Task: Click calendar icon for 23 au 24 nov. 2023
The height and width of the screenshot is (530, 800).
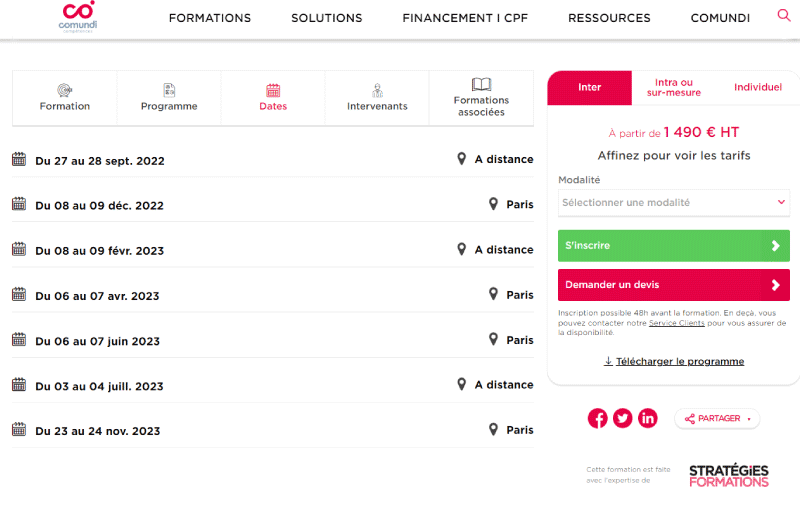Action: [x=19, y=430]
